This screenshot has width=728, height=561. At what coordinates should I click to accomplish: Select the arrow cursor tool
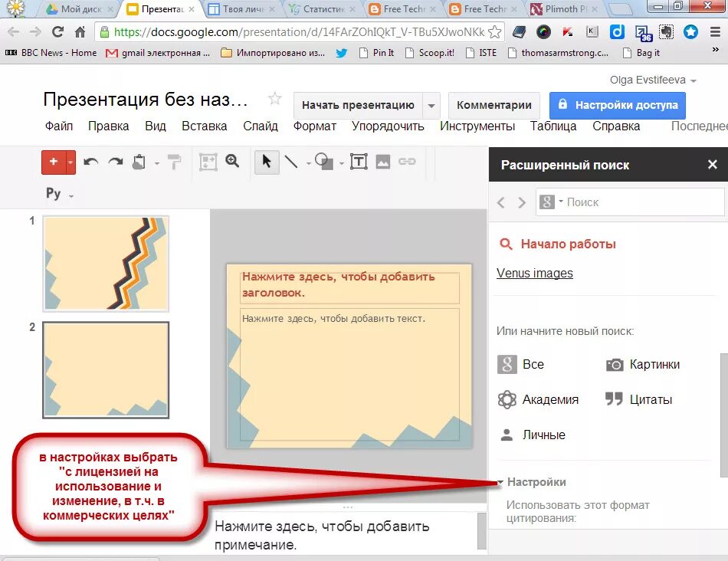[x=267, y=162]
